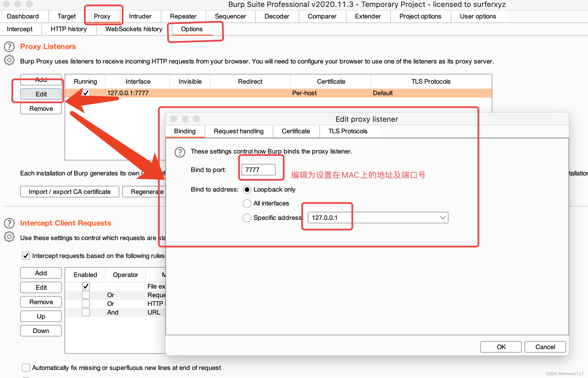Switch to Dashboard tab

pos(23,16)
